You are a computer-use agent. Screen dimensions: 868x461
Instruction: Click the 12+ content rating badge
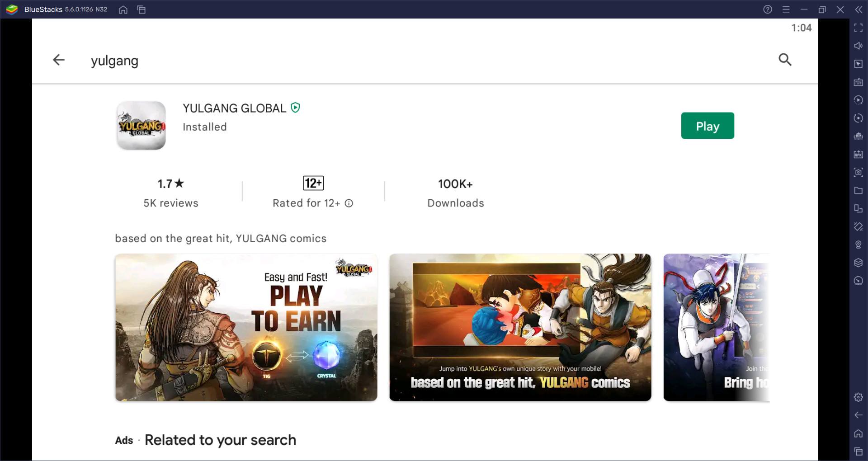(313, 183)
